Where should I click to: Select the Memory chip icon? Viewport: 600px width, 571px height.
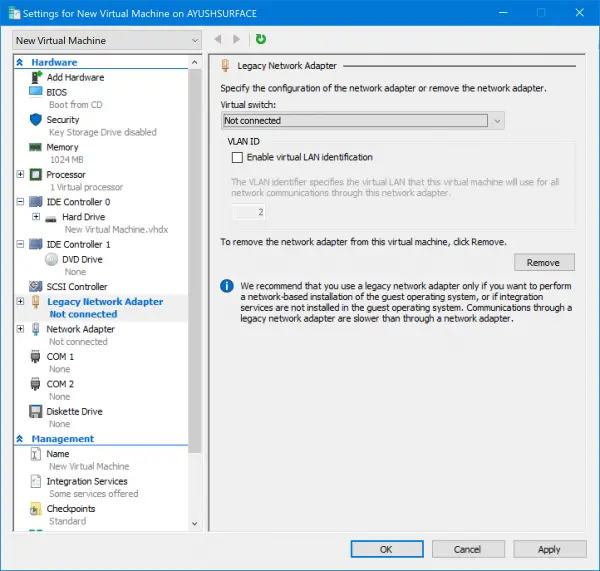35,147
